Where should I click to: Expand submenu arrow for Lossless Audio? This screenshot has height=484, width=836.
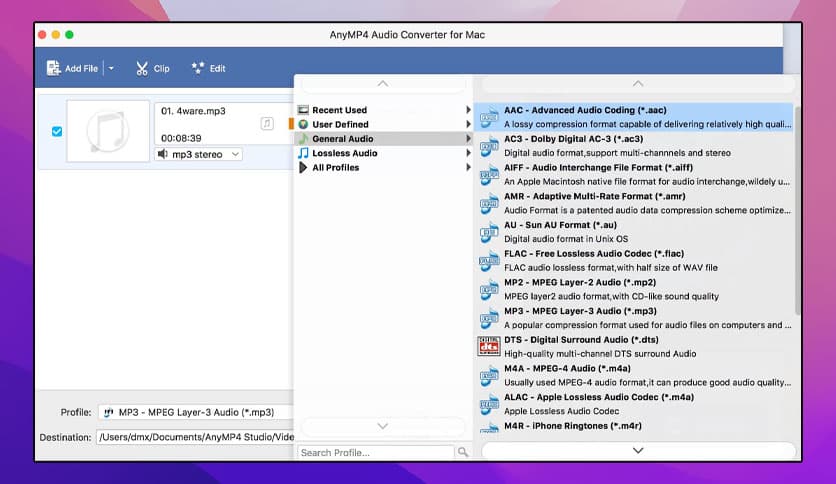tap(468, 153)
